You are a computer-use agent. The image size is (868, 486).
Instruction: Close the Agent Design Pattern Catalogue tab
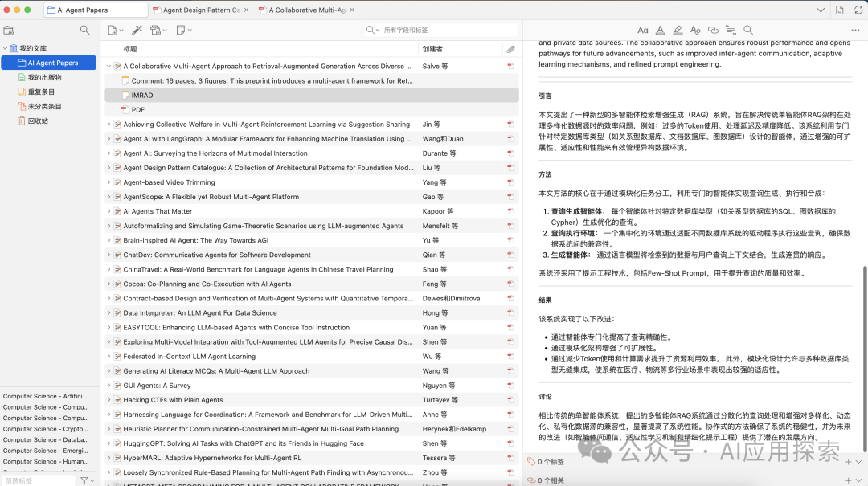click(247, 10)
